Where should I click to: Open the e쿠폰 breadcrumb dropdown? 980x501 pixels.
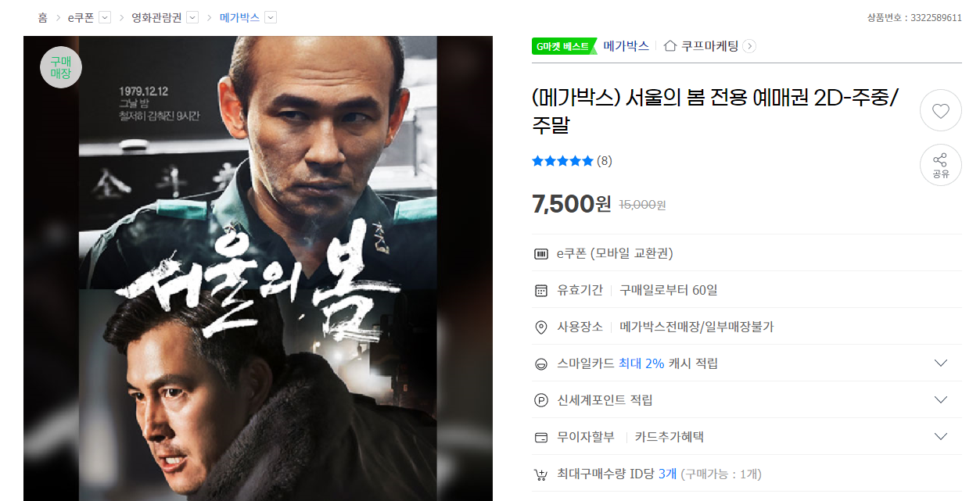coord(105,17)
